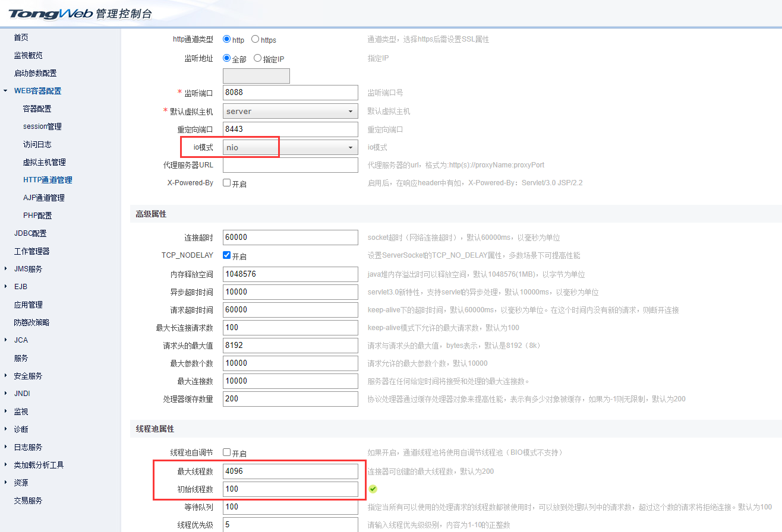Focus the 初始线程数 input field

[291, 489]
